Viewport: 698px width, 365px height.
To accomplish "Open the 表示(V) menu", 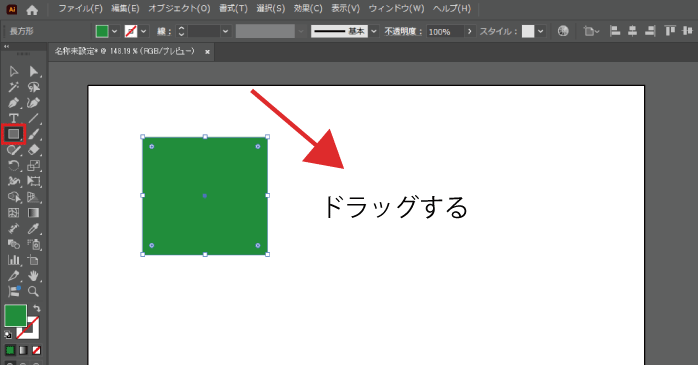I will click(x=345, y=8).
